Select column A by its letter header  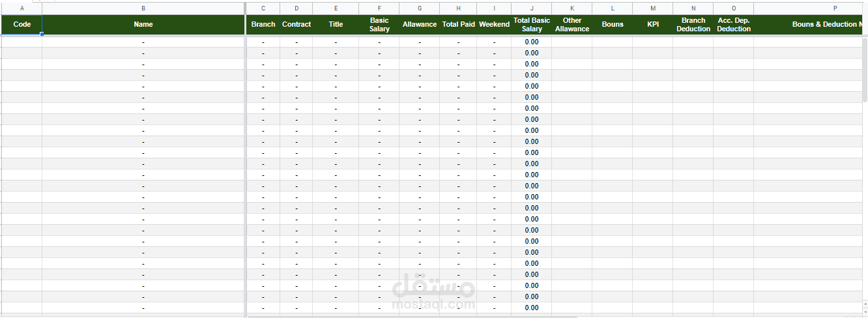(x=22, y=8)
